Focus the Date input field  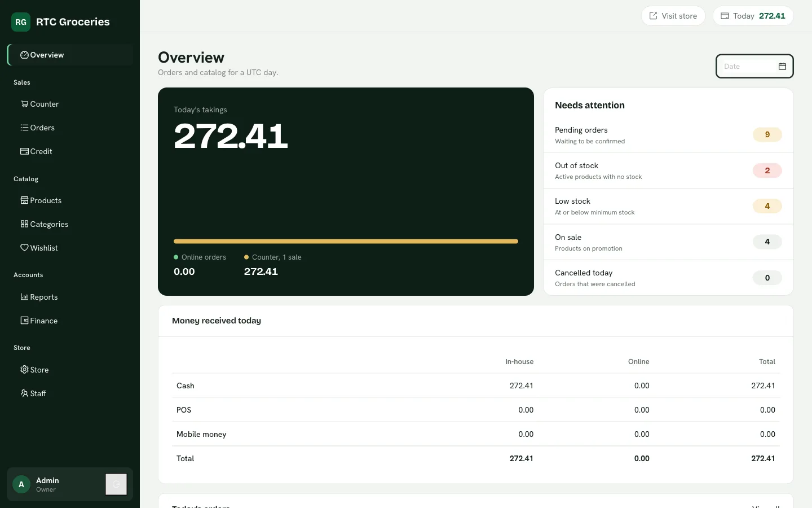[754, 67]
